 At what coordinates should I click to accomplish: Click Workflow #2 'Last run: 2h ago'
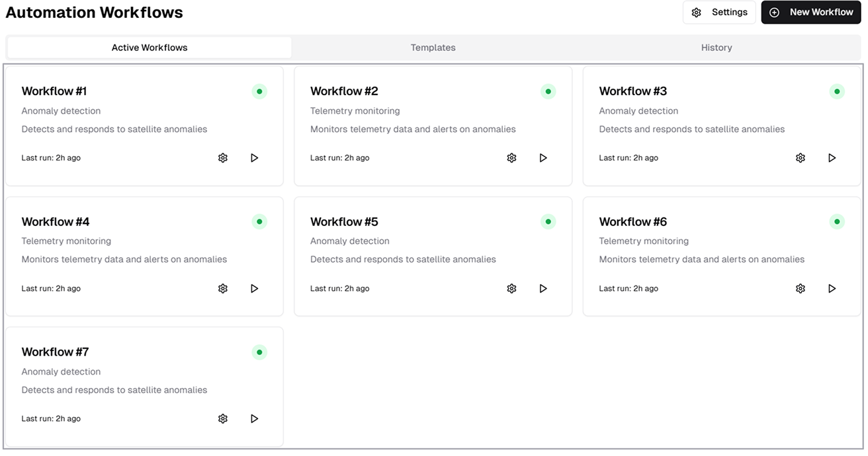click(x=340, y=158)
